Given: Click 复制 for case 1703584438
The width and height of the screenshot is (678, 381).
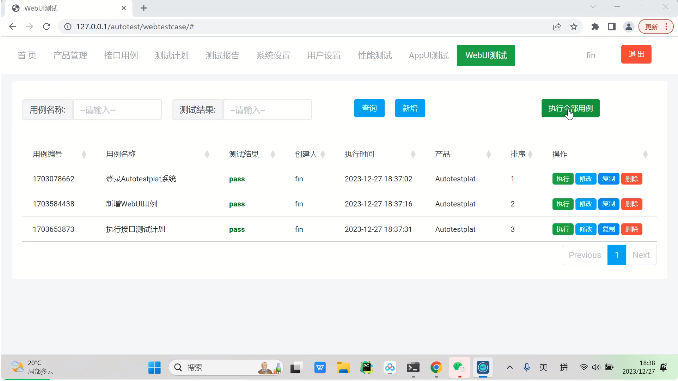Looking at the screenshot, I should (x=608, y=204).
